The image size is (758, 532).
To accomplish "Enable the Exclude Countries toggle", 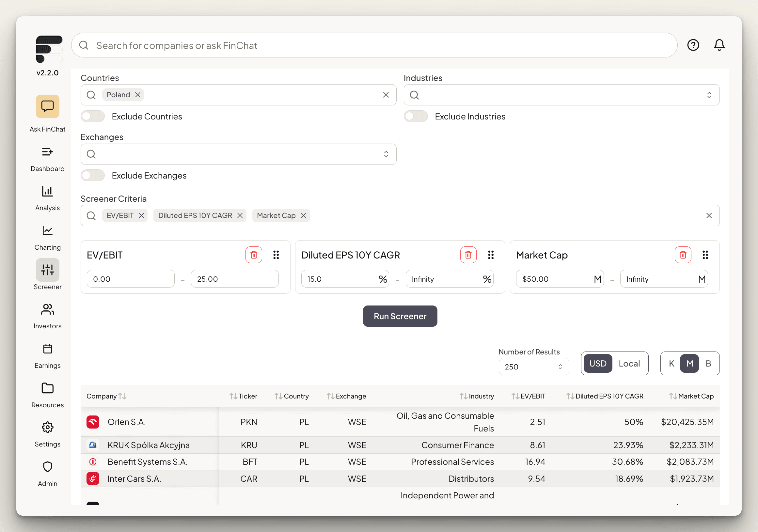I will pyautogui.click(x=93, y=117).
